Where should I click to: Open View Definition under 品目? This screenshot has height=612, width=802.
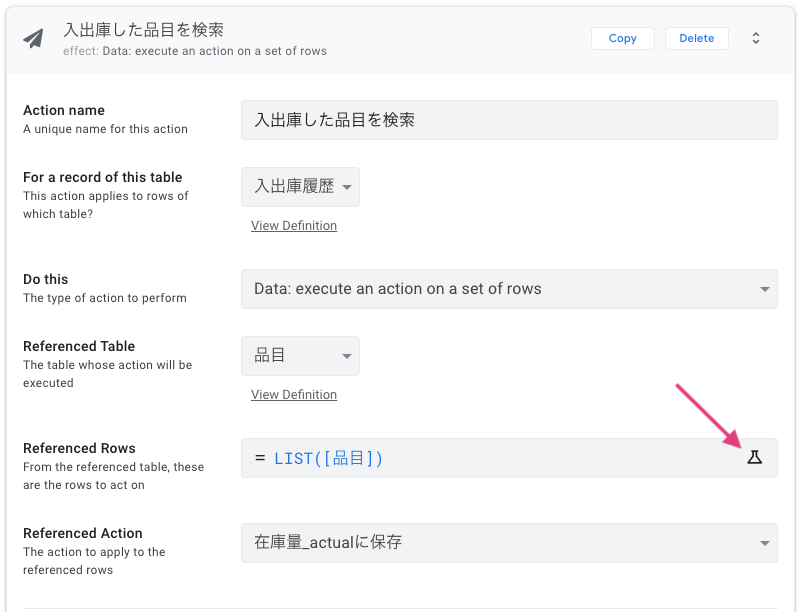pyautogui.click(x=294, y=395)
